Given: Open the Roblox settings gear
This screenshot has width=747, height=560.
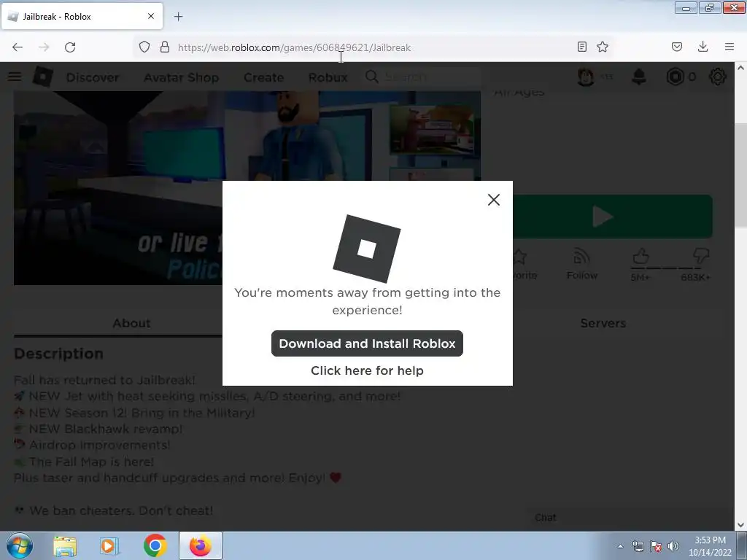Looking at the screenshot, I should (x=718, y=77).
